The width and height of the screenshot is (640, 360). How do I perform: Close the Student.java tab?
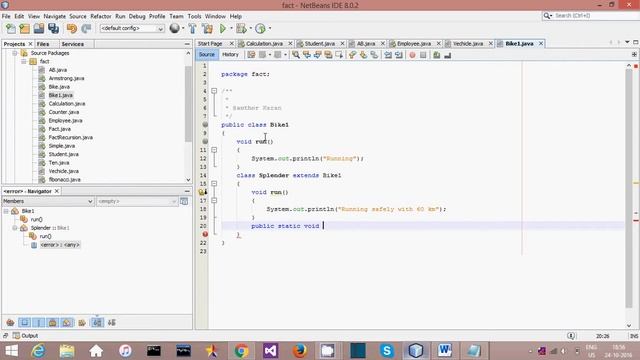point(342,43)
